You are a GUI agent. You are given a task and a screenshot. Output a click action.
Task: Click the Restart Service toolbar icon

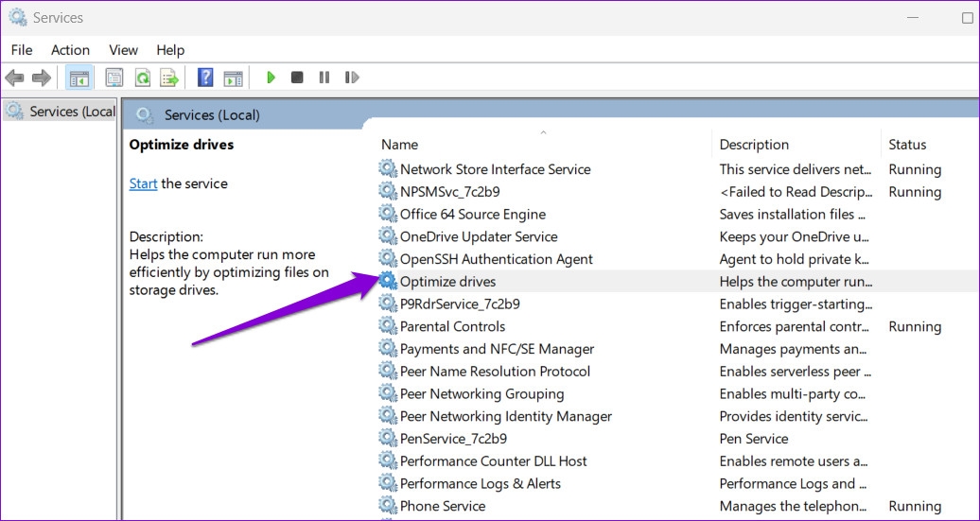pos(352,78)
